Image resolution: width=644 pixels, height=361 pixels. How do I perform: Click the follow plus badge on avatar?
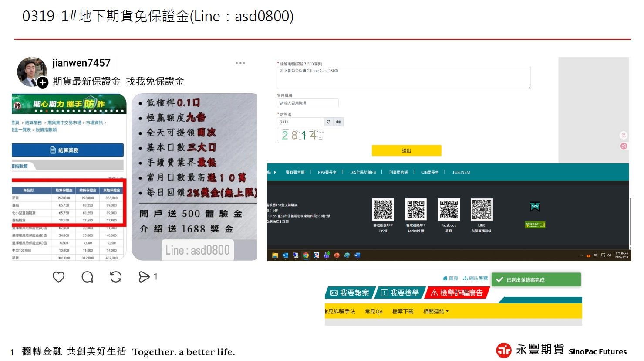[x=42, y=82]
